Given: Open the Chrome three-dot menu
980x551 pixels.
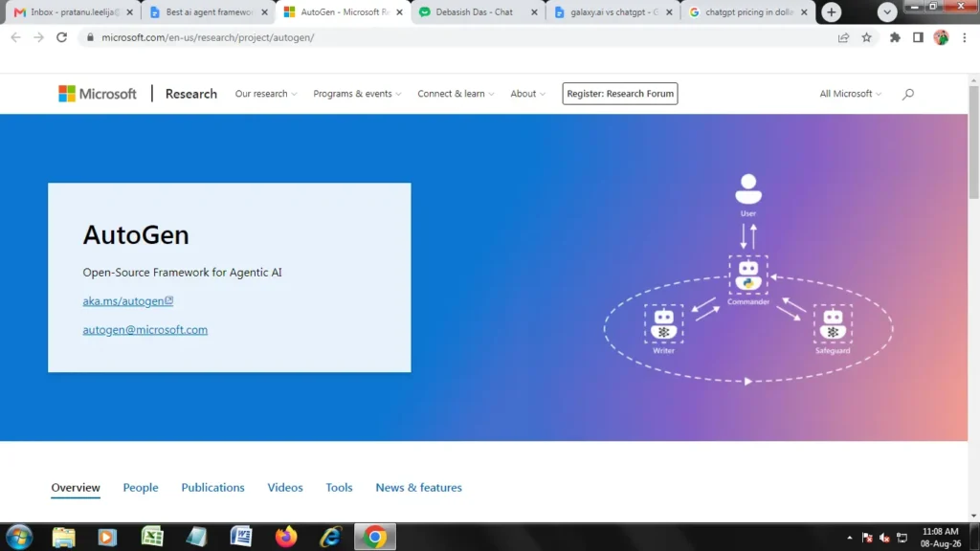Looking at the screenshot, I should coord(965,37).
